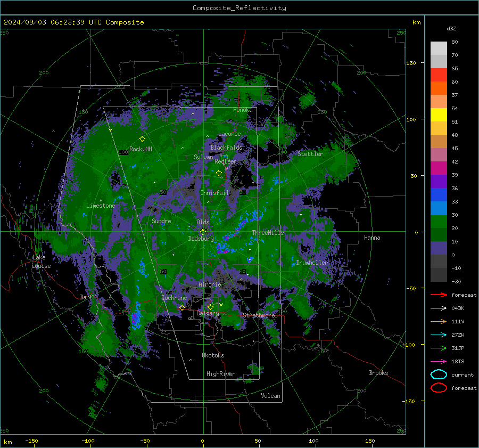Click the yellow diamond marker below Cochrane
Viewport: 479px width, 448px height.
click(x=182, y=308)
